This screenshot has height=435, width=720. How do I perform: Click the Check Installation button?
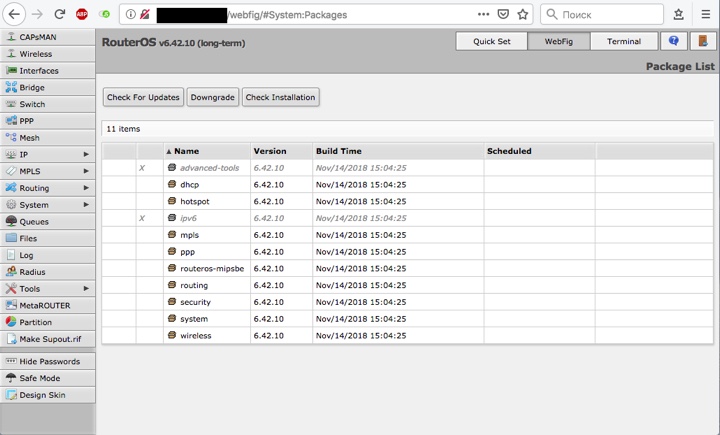coord(281,97)
